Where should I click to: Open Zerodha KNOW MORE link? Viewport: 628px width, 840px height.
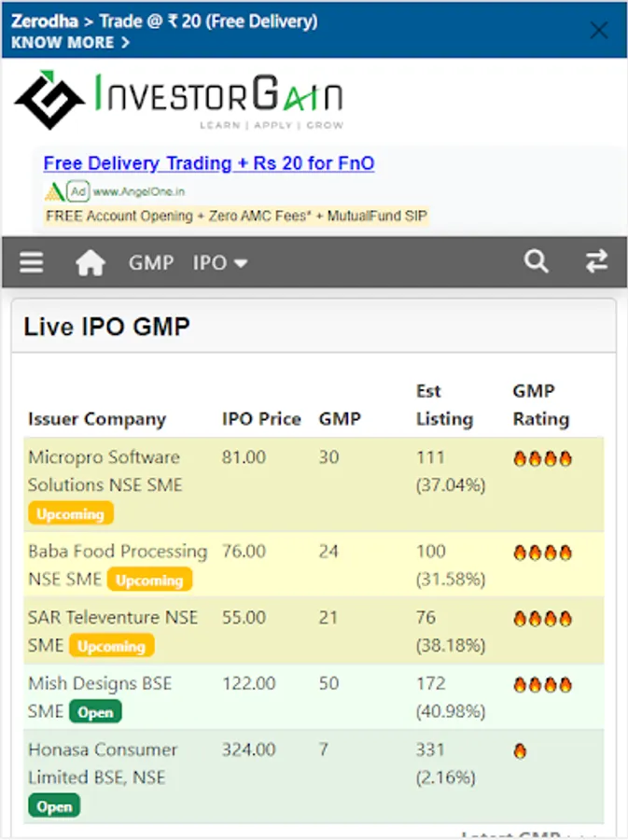(70, 42)
